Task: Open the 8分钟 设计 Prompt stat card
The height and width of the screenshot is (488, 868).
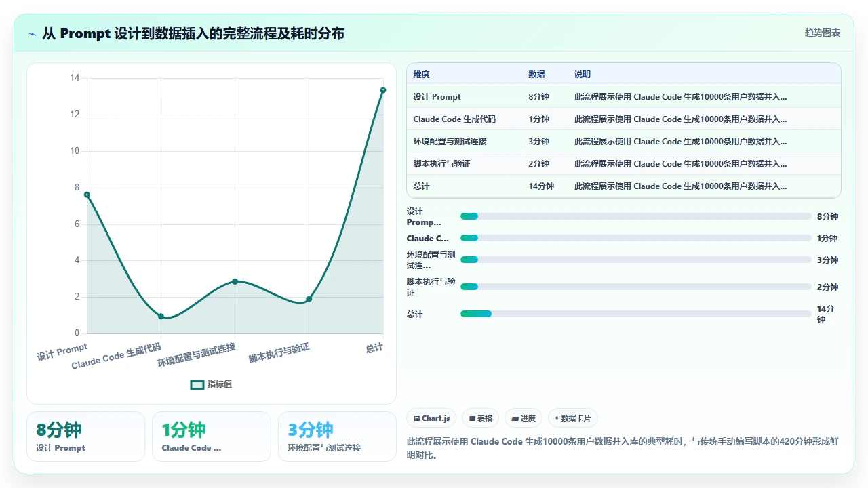Action: 85,436
